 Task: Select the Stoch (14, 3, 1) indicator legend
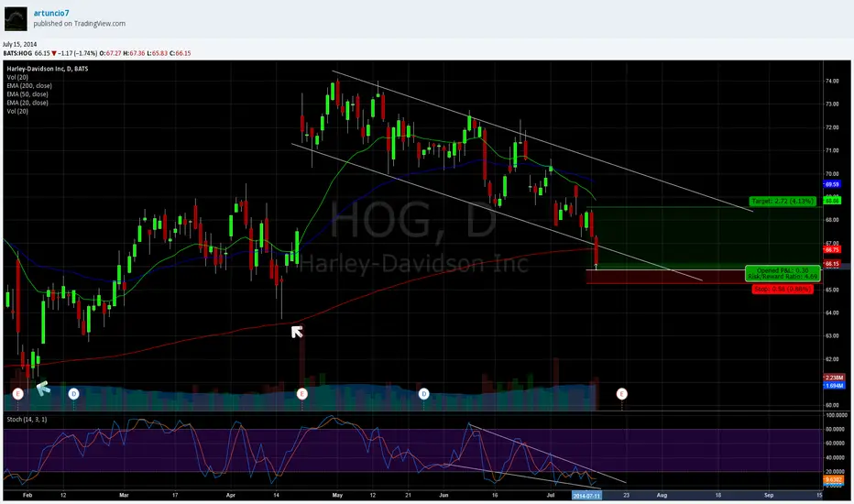tap(27, 420)
